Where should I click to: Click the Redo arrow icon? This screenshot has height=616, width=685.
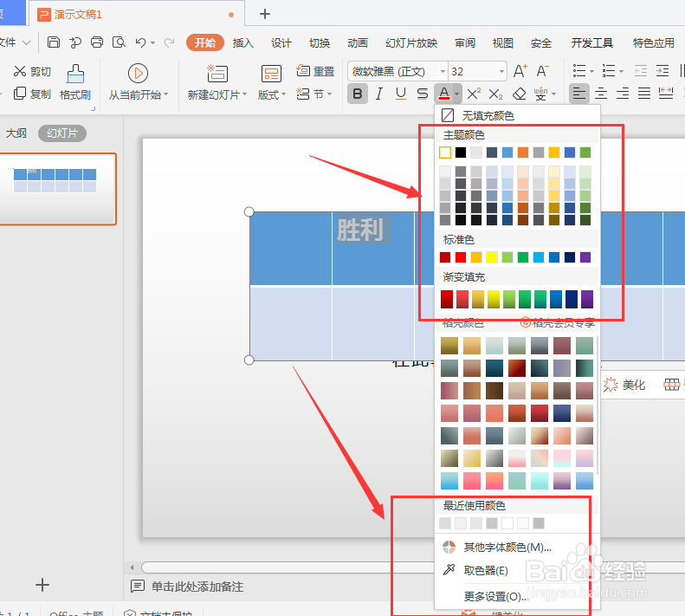(169, 42)
